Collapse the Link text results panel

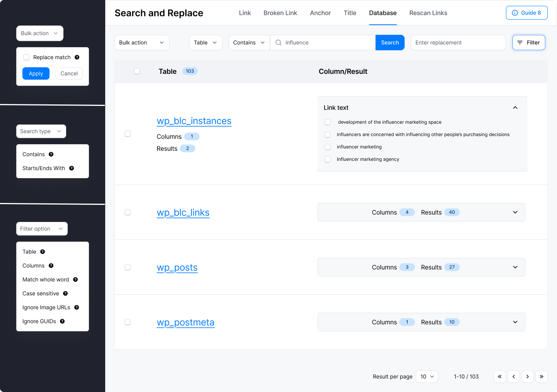point(515,107)
